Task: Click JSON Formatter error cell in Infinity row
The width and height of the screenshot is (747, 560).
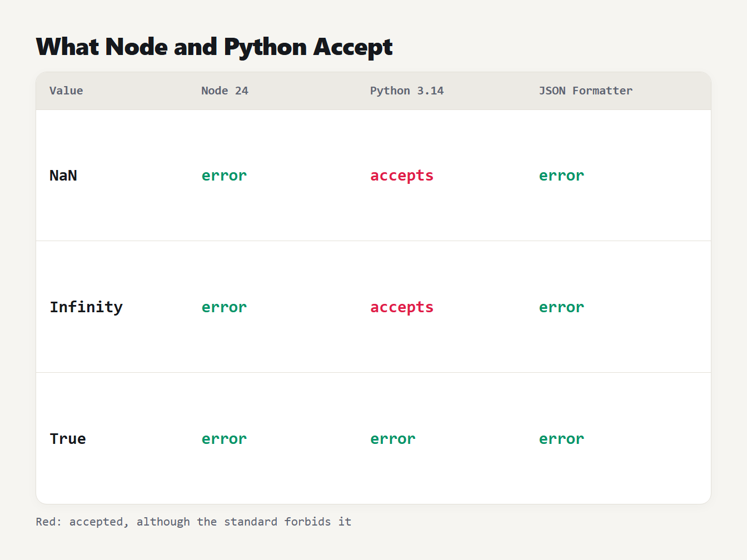Action: pyautogui.click(x=561, y=307)
